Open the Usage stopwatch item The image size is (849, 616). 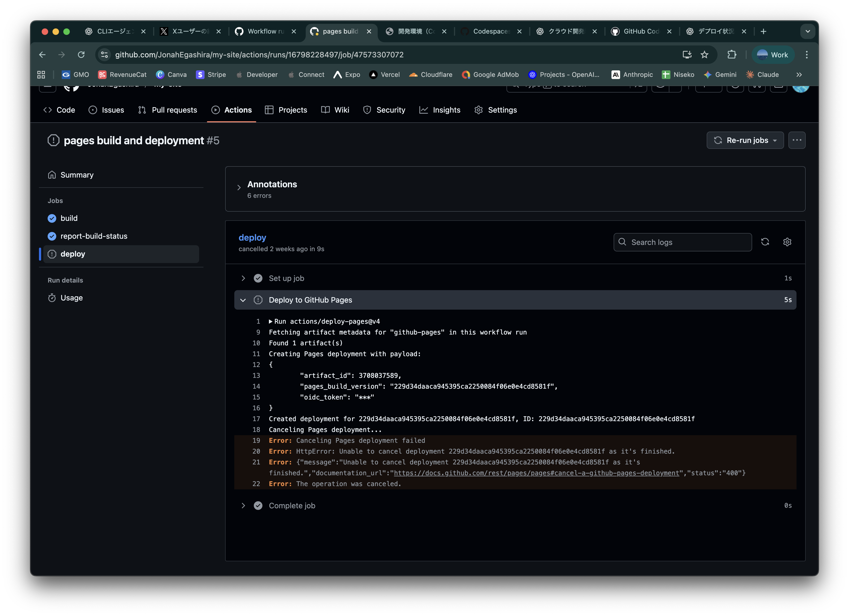(x=71, y=298)
